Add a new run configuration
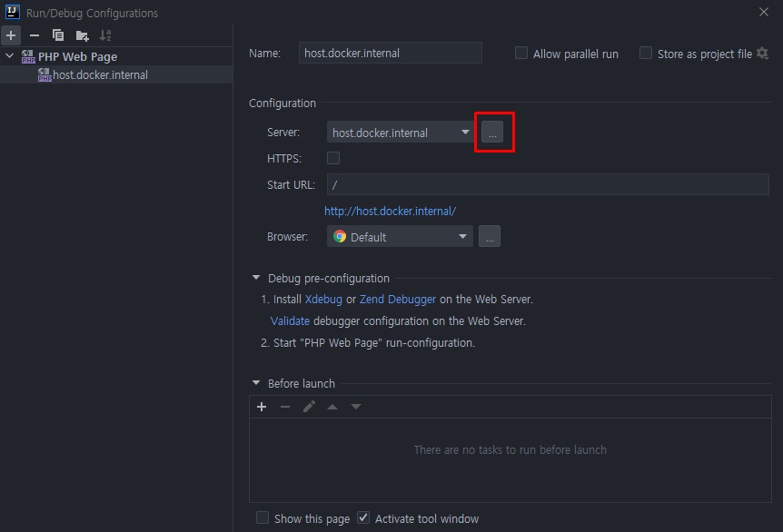 [x=11, y=35]
